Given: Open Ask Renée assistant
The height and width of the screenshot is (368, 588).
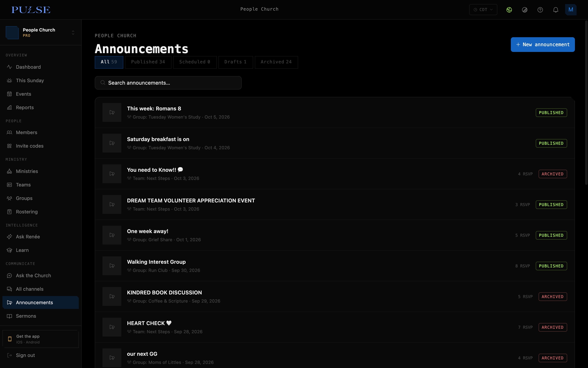Looking at the screenshot, I should 41,237.
